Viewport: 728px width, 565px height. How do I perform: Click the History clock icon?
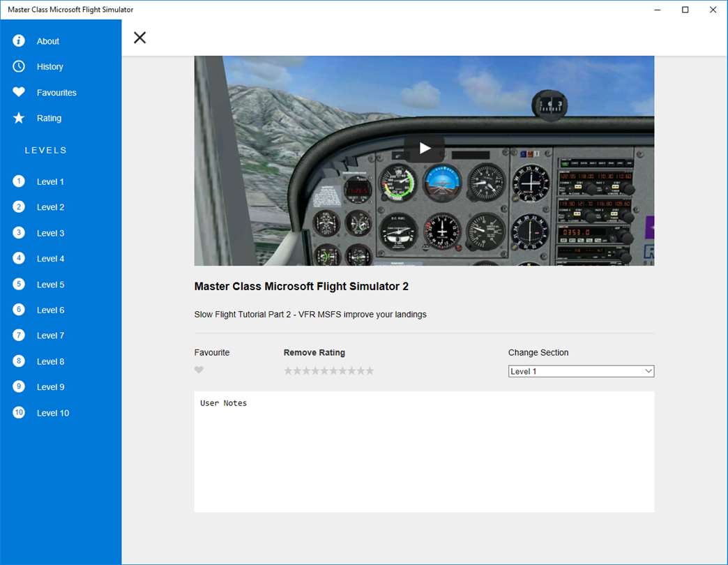[19, 66]
